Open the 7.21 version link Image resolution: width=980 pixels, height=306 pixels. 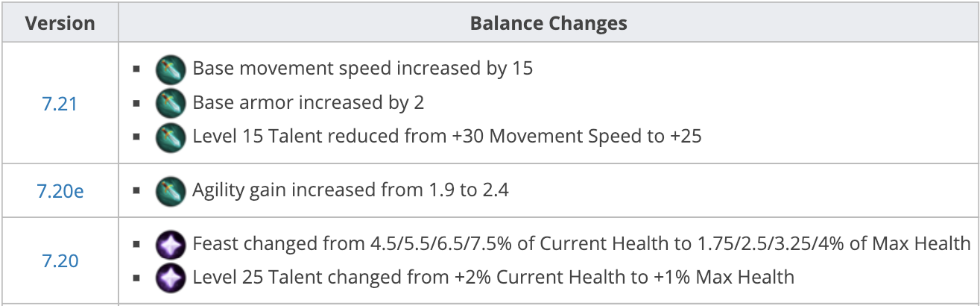point(60,104)
